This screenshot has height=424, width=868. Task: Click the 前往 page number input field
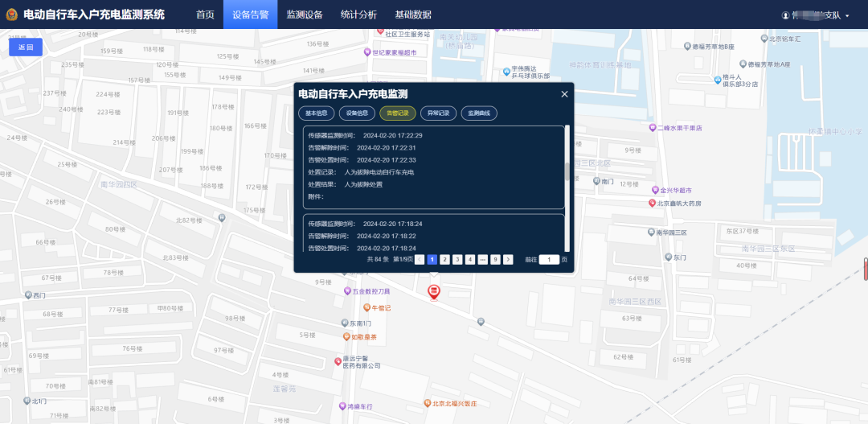tap(549, 259)
